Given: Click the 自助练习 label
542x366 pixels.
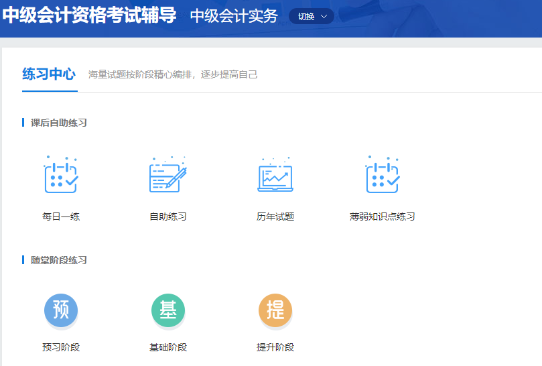Looking at the screenshot, I should pos(168,217).
